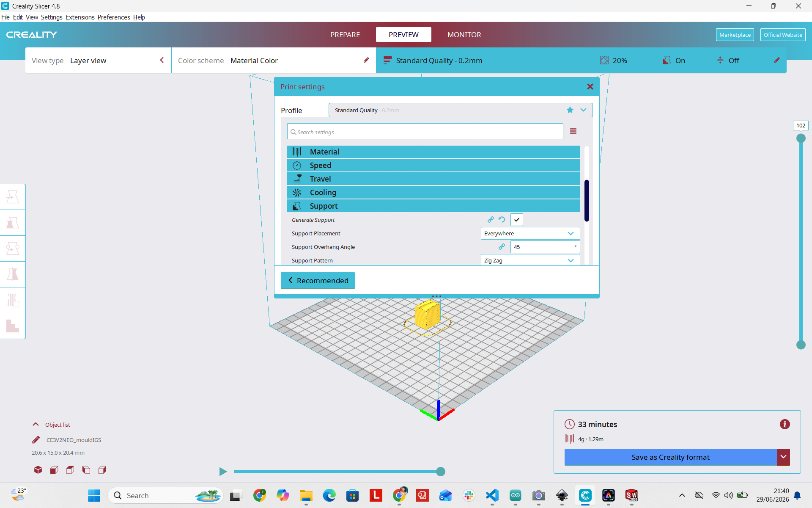Screen dimensions: 812x508
Task: Click the Recommended button
Action: pos(318,281)
